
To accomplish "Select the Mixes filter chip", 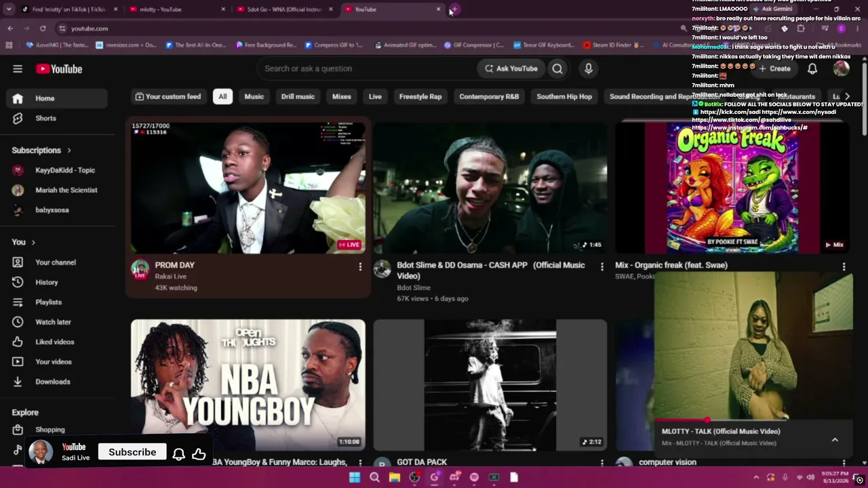I will (x=342, y=96).
